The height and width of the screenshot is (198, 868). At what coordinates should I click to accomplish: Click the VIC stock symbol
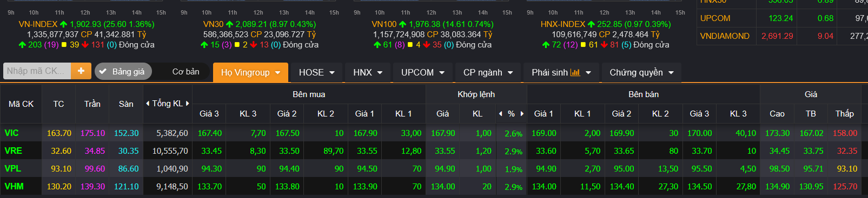[x=11, y=133]
